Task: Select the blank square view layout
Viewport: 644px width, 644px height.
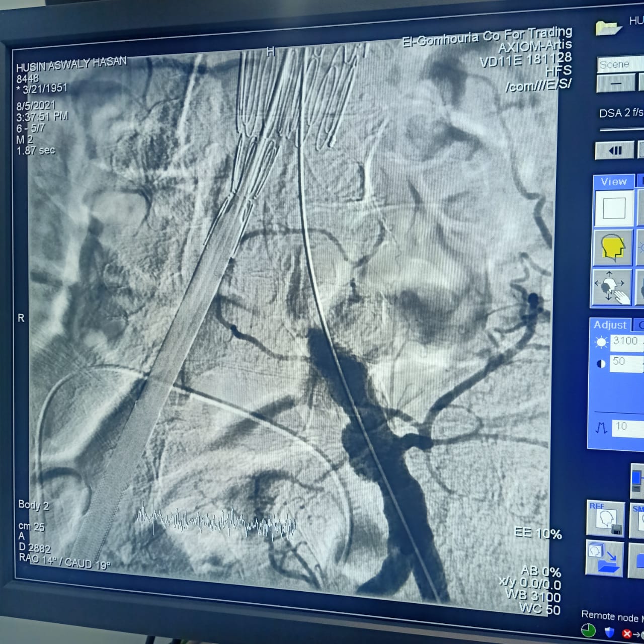Action: [613, 208]
